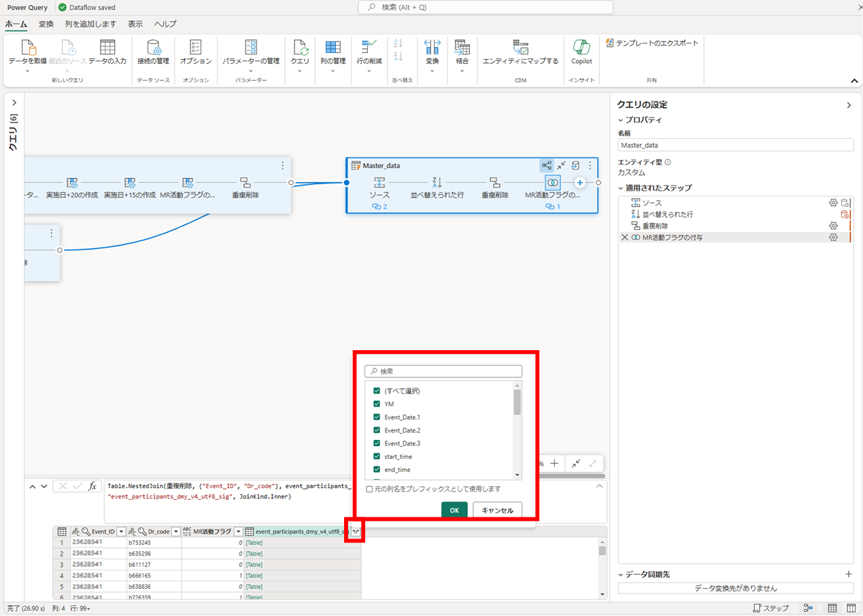863x616 pixels.
Task: Click the 結合 (Combine) ribbon icon
Action: pyautogui.click(x=462, y=48)
